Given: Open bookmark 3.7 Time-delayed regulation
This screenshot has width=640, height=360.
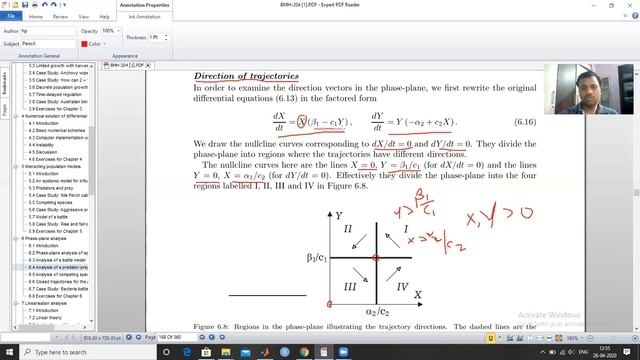Looking at the screenshot, I should [55, 94].
